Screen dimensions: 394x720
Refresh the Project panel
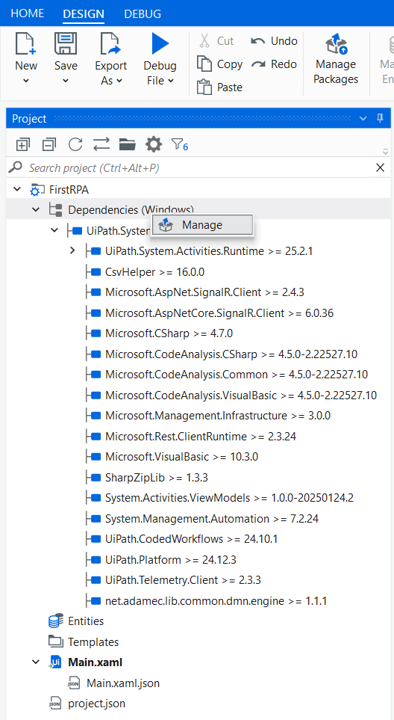(75, 145)
